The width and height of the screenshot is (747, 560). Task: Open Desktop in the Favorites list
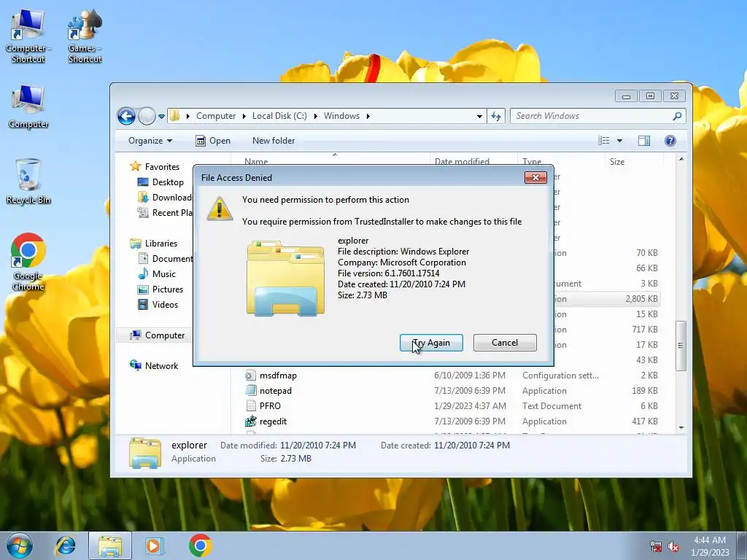tap(160, 182)
